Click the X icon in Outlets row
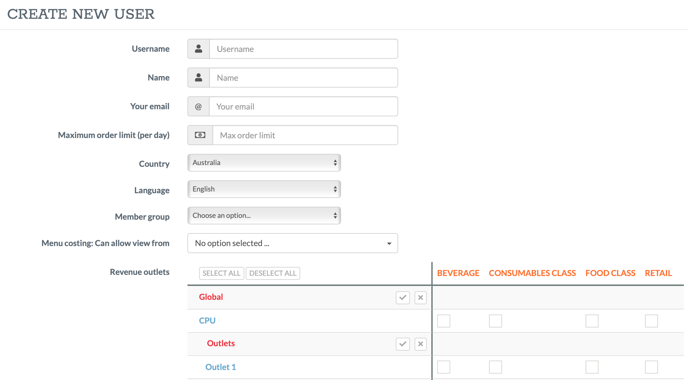This screenshot has width=688, height=380. tap(420, 344)
